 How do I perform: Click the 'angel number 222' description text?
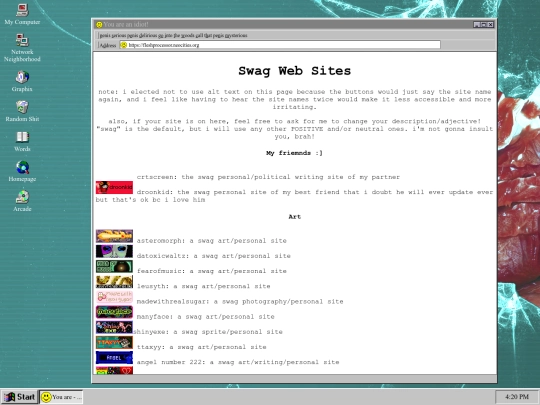(238, 362)
